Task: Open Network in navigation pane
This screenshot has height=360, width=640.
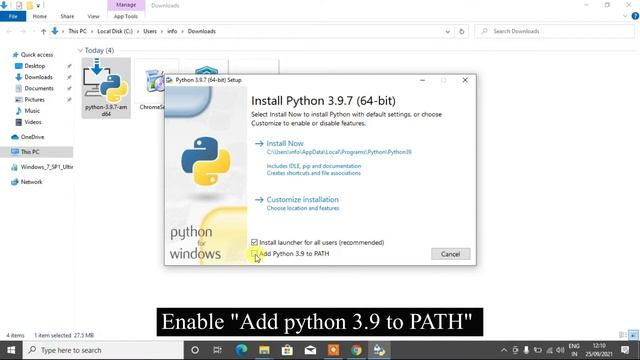Action: point(31,182)
